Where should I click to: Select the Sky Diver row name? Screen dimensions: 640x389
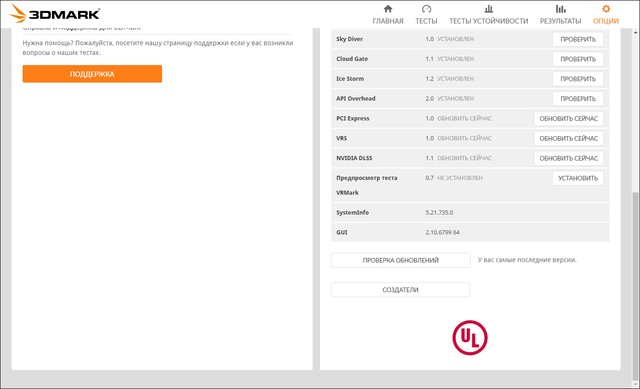pyautogui.click(x=349, y=39)
